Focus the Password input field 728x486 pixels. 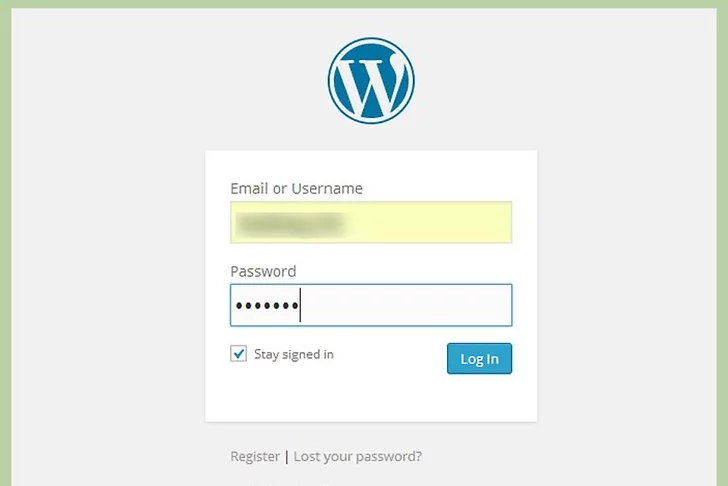tap(371, 305)
